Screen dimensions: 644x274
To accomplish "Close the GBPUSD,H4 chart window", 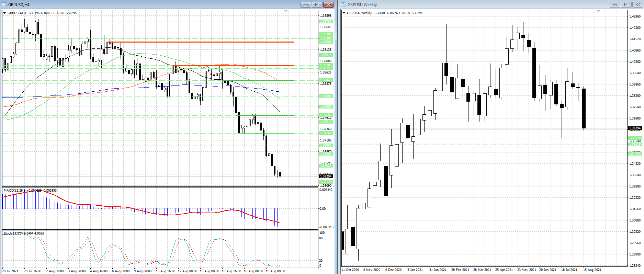I will pyautogui.click(x=328, y=4).
